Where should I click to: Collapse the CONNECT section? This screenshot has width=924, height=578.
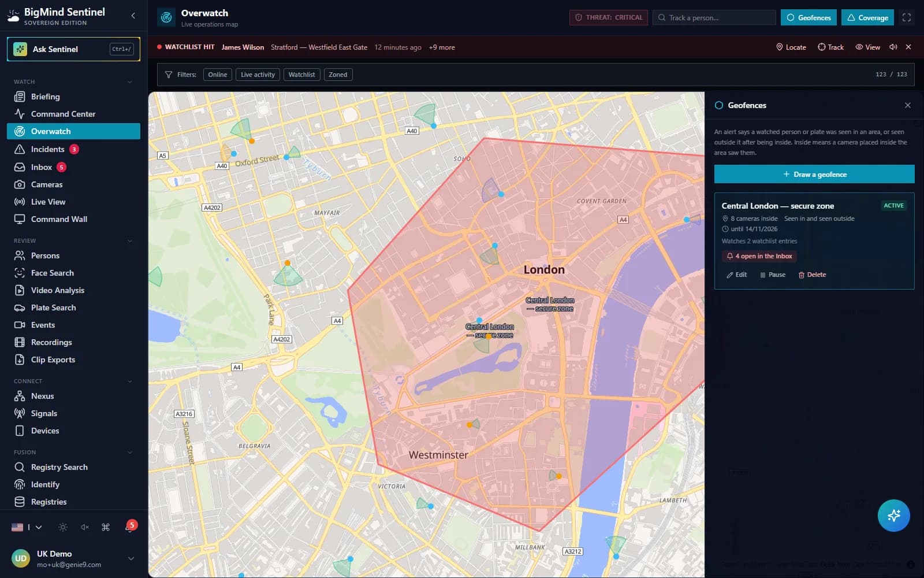pos(130,381)
